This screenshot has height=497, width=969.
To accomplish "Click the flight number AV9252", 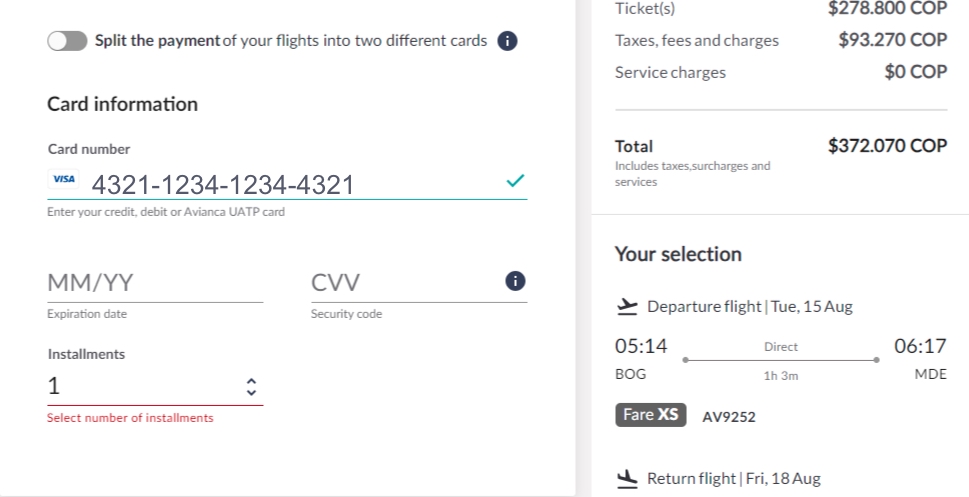I will coord(729,417).
